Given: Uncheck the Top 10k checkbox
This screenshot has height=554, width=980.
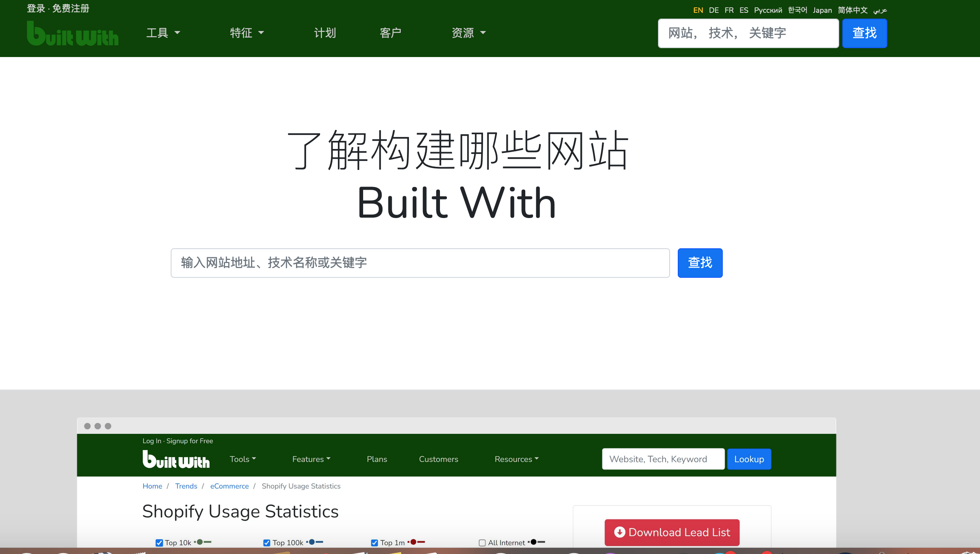Looking at the screenshot, I should point(159,543).
